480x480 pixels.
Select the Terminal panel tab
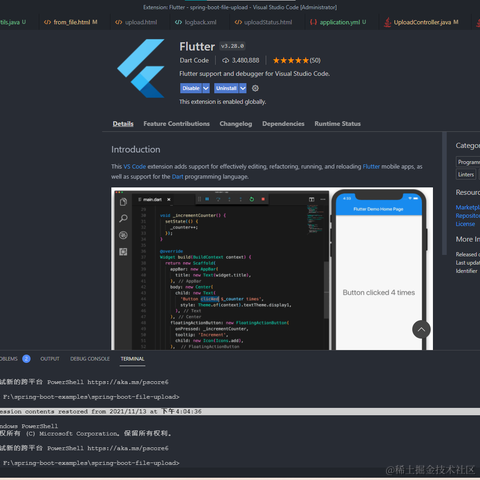tap(132, 359)
